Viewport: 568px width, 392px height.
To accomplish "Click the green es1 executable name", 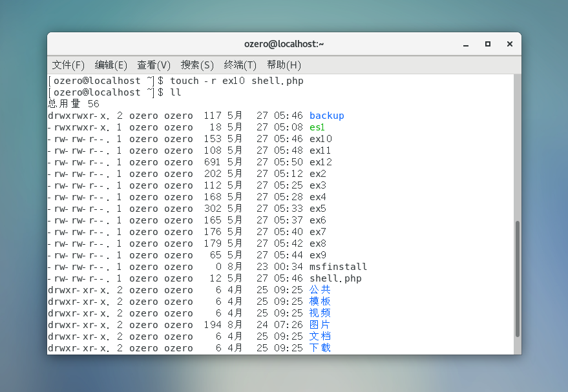I will click(317, 127).
